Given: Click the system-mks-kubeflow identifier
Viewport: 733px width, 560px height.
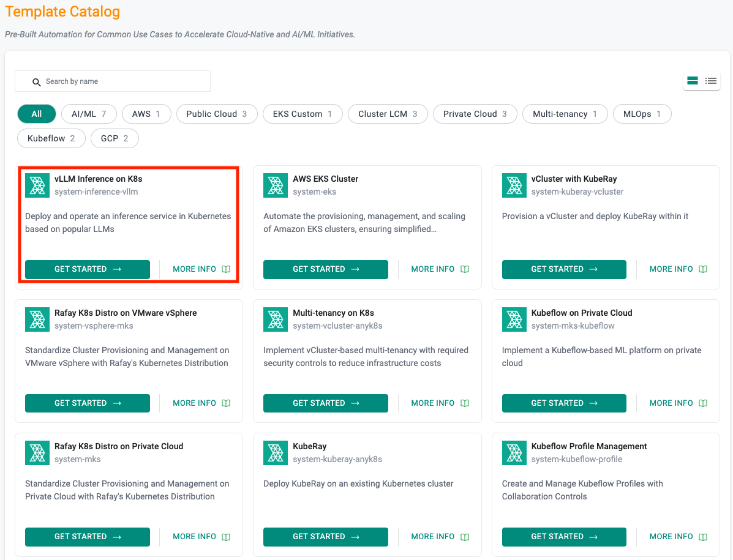Looking at the screenshot, I should pos(573,326).
